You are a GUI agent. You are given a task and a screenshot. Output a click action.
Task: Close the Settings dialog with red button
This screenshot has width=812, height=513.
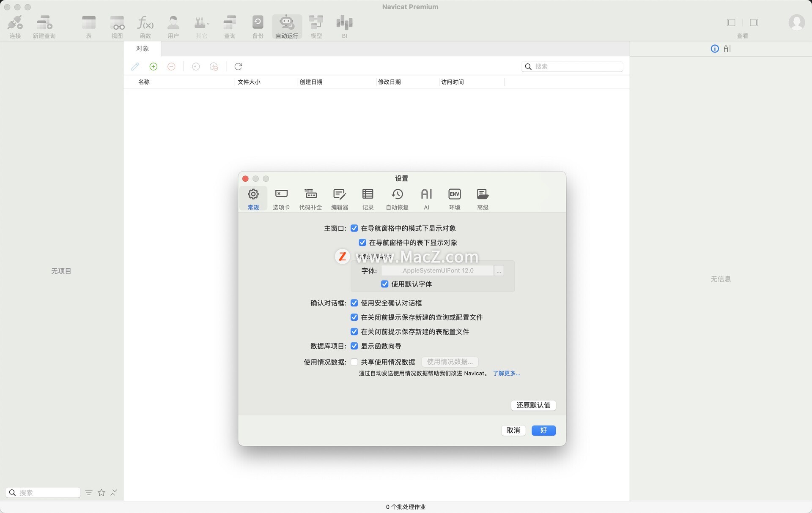245,179
